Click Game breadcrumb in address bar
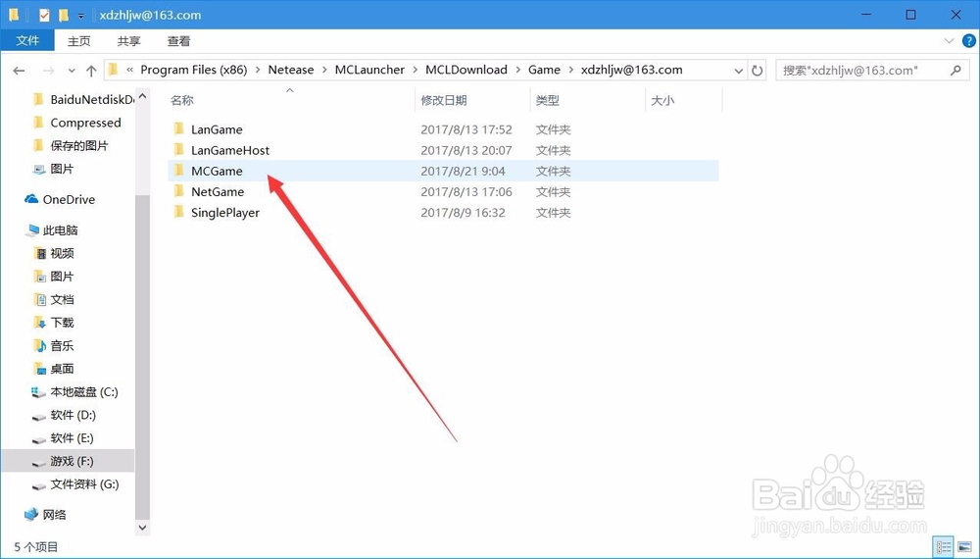 click(x=544, y=70)
